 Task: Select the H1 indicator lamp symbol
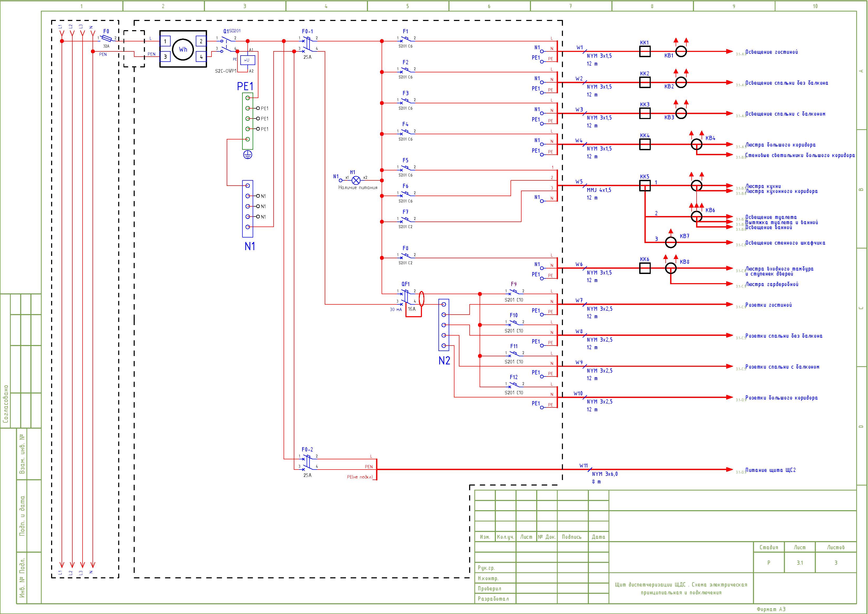tap(356, 180)
